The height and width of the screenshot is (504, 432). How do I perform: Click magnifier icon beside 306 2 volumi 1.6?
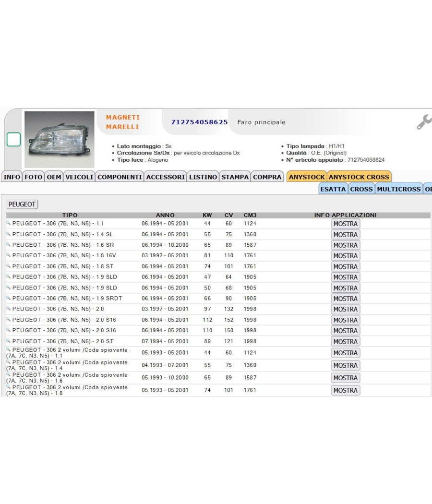pyautogui.click(x=8, y=374)
